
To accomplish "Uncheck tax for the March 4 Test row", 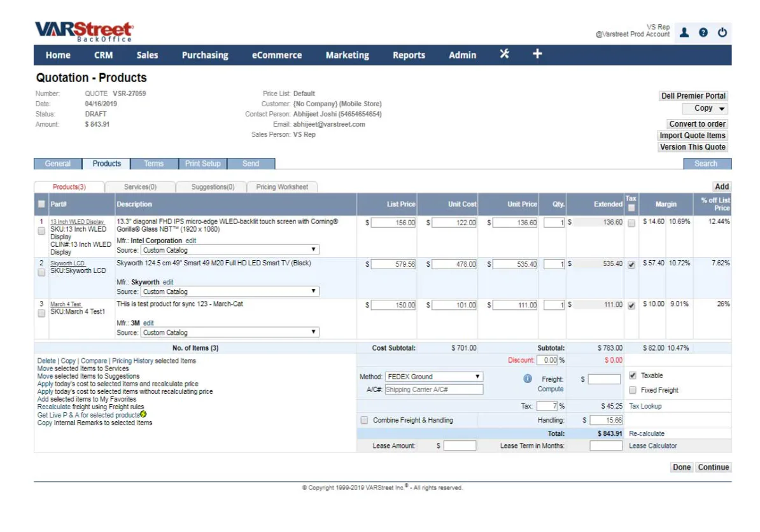I will point(631,305).
